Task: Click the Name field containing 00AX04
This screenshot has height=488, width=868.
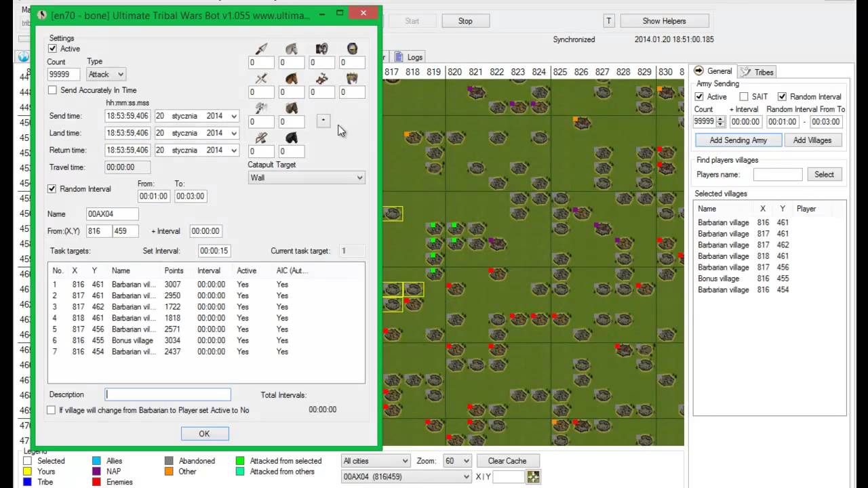Action: 113,213
